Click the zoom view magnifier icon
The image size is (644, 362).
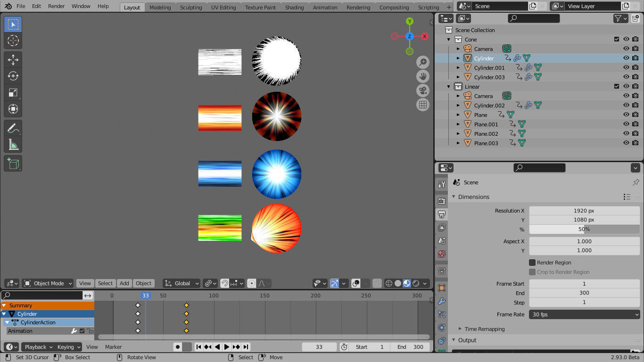[x=423, y=62]
